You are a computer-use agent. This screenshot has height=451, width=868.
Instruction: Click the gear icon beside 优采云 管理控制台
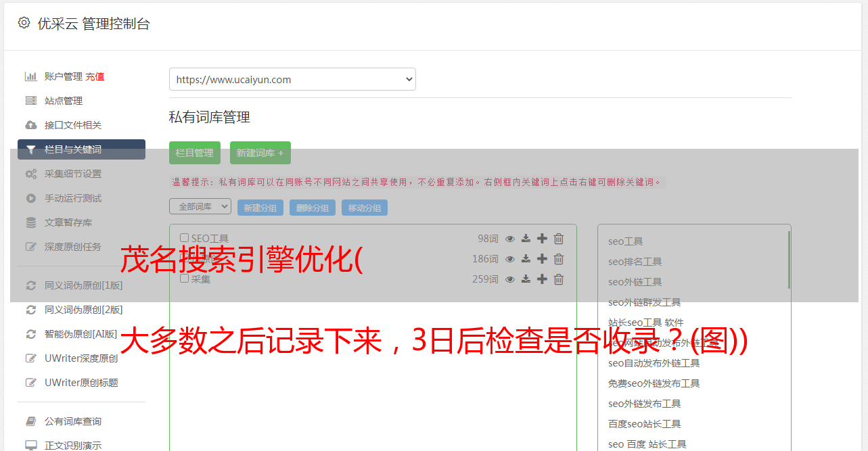pyautogui.click(x=24, y=23)
